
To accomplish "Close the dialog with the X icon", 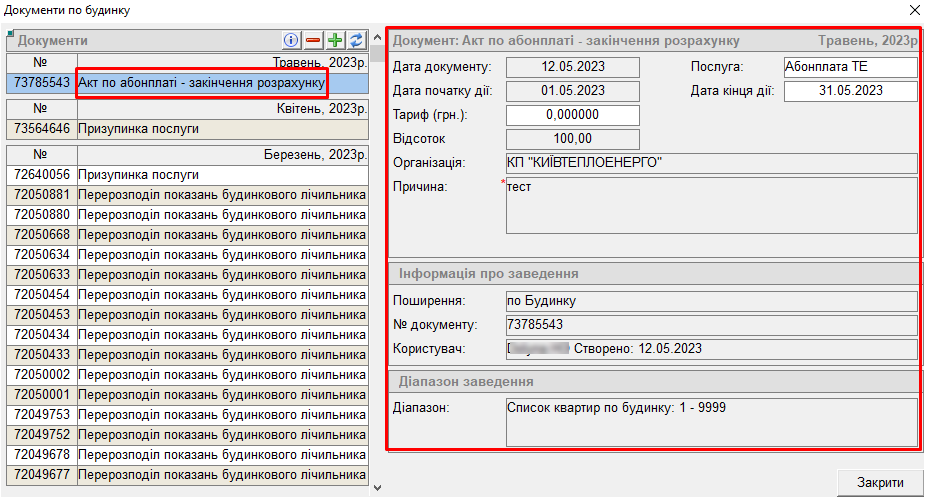I will click(914, 10).
